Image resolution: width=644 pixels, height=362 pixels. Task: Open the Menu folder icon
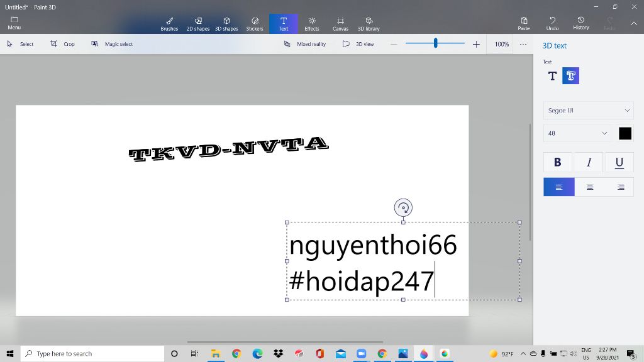point(14,23)
